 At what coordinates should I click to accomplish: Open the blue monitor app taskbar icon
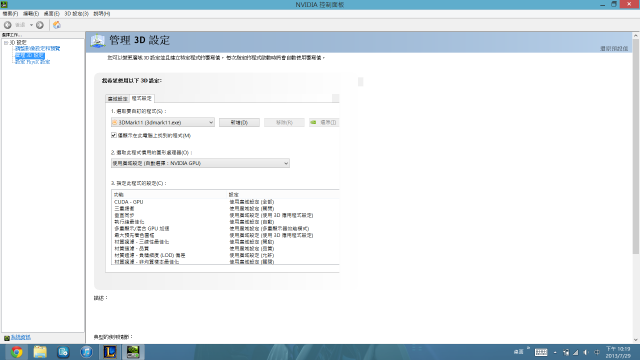coord(63,352)
